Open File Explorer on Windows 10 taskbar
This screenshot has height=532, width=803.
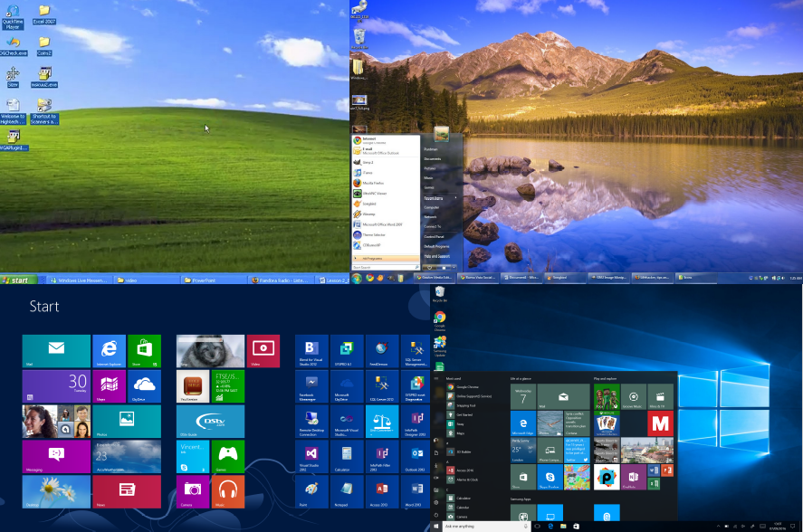pos(563,527)
